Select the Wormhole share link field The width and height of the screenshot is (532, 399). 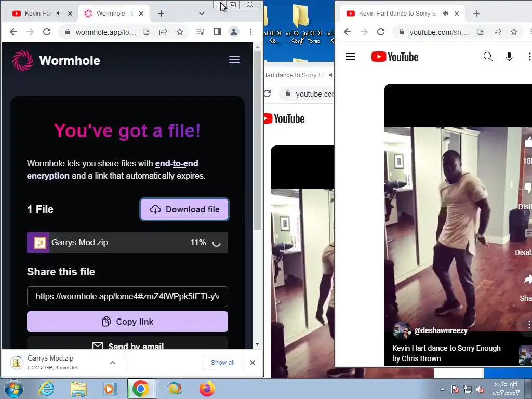[128, 297]
